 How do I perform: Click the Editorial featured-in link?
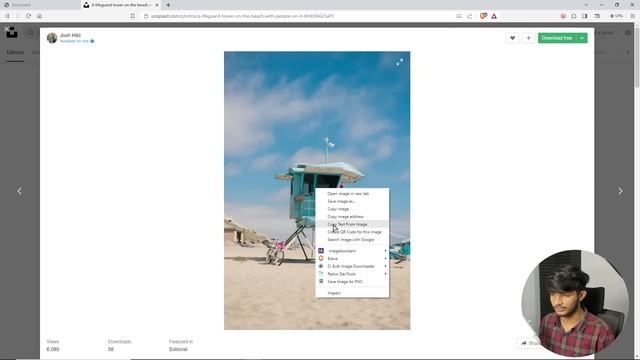pos(178,349)
